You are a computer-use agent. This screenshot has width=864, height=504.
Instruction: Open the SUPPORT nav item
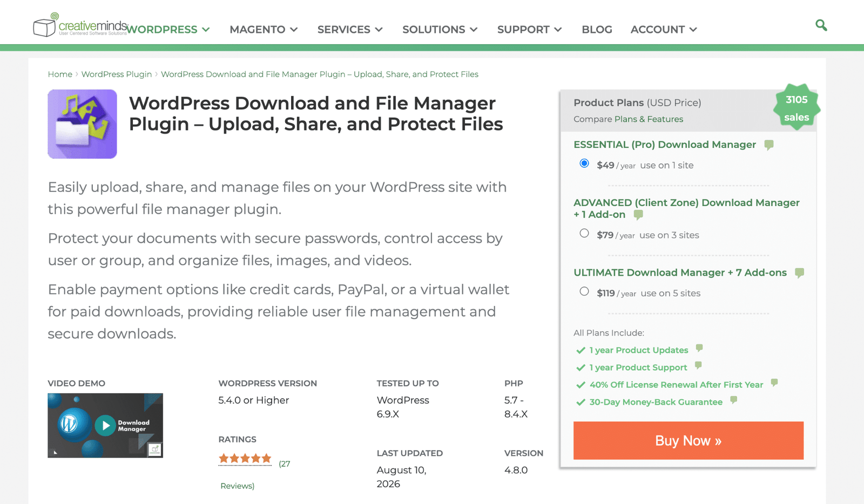point(523,30)
